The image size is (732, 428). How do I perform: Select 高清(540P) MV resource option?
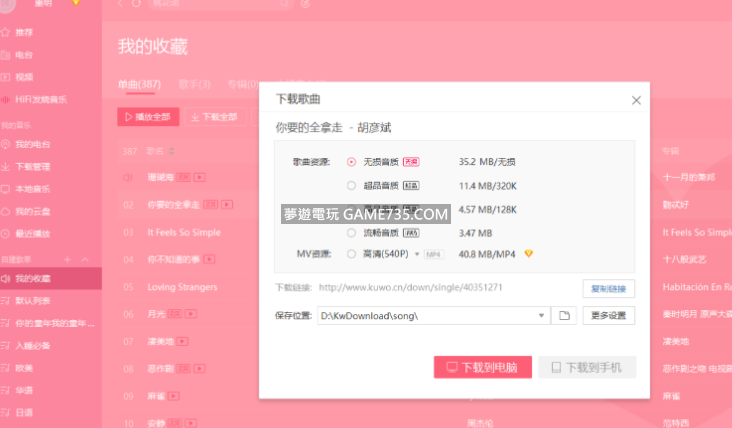(351, 254)
